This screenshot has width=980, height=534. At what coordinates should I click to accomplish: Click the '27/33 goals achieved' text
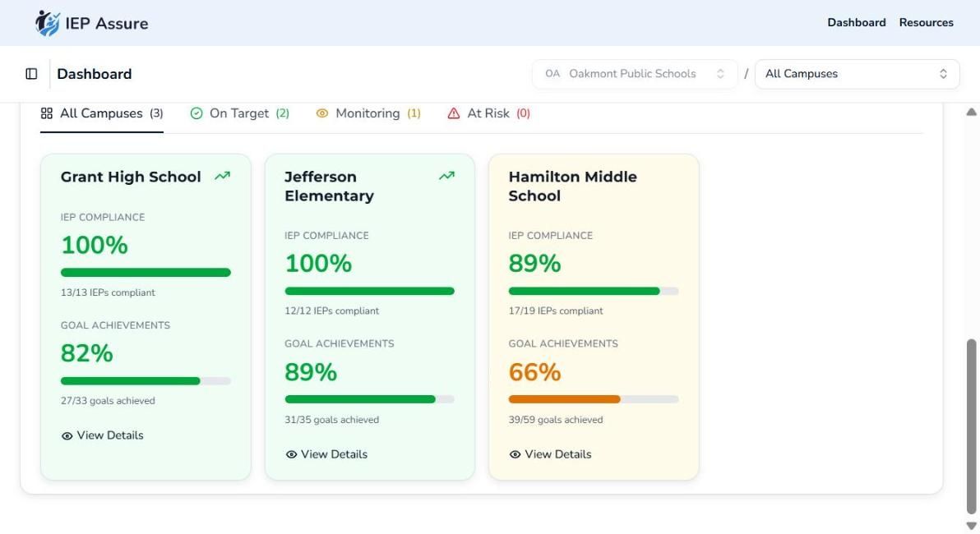(x=108, y=401)
